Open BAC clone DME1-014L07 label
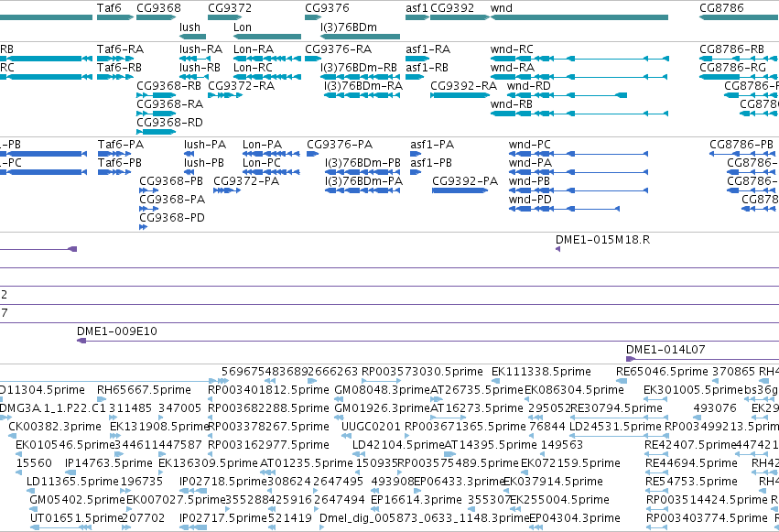Viewport: 779px width, 532px height. click(665, 350)
